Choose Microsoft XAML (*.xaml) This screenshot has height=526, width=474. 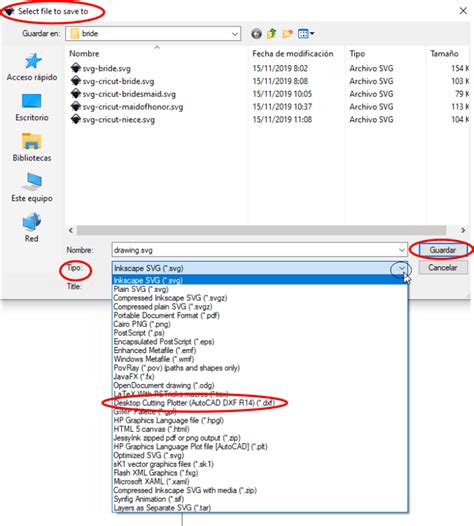260,481
